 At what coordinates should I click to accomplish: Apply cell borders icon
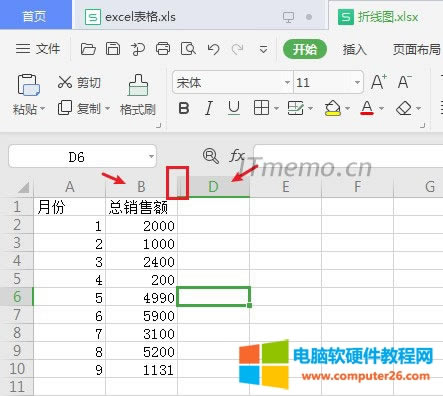[x=261, y=108]
